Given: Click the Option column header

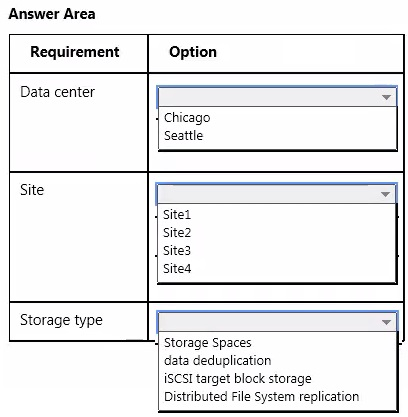Looking at the screenshot, I should point(193,52).
